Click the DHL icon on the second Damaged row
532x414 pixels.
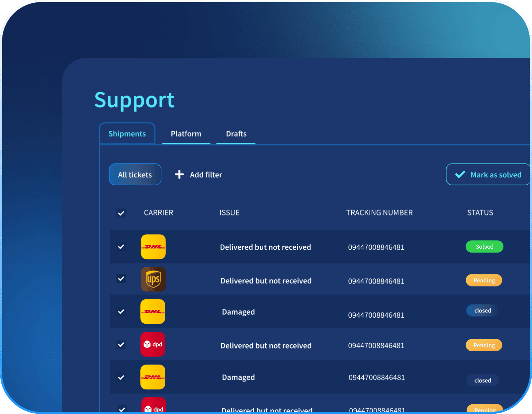coord(152,377)
